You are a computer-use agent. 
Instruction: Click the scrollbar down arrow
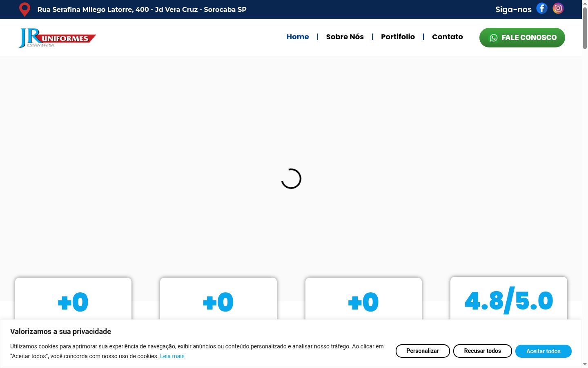[x=585, y=364]
